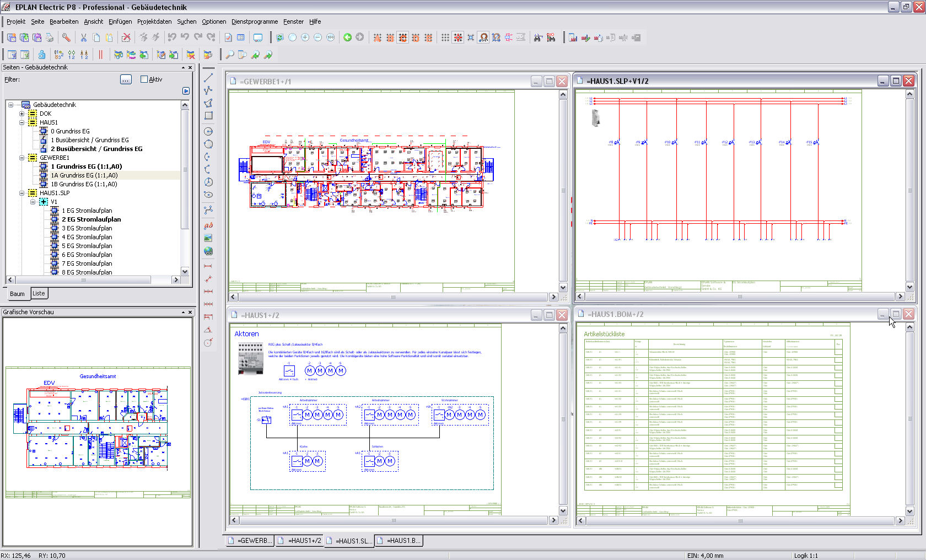The height and width of the screenshot is (560, 926).
Task: Switch to the Liste tab
Action: point(39,293)
